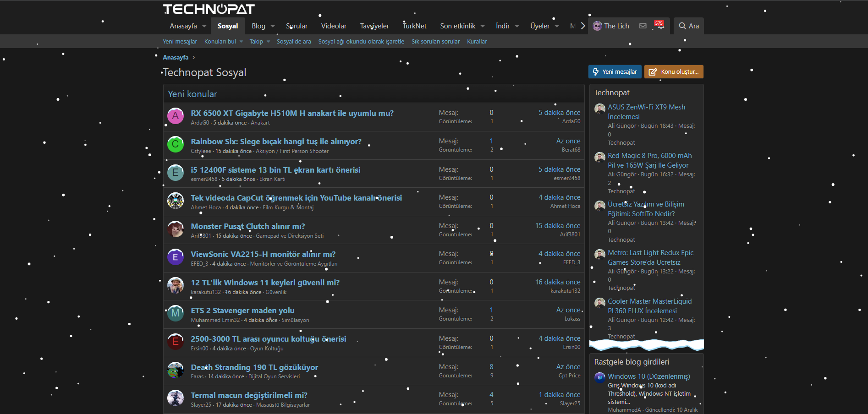Select the Sosyal tab
Screen dimensions: 868x414
pos(228,26)
